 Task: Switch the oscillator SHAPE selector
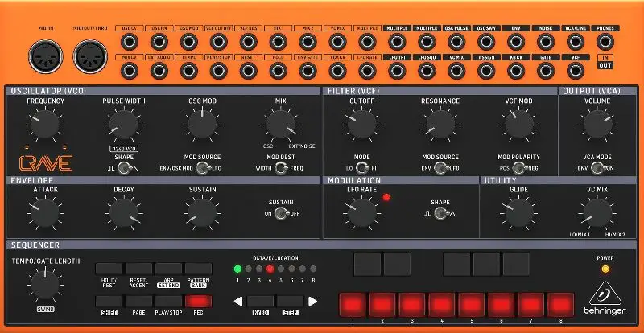(124, 167)
